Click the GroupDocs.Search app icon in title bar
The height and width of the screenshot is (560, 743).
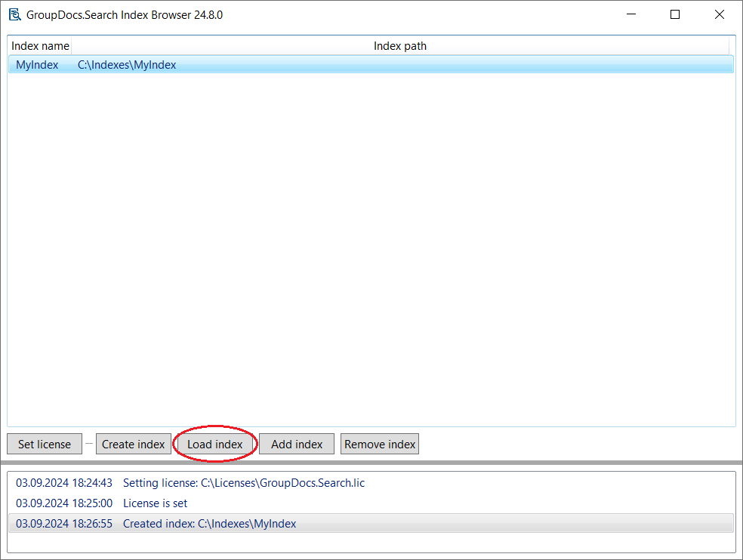tap(14, 14)
